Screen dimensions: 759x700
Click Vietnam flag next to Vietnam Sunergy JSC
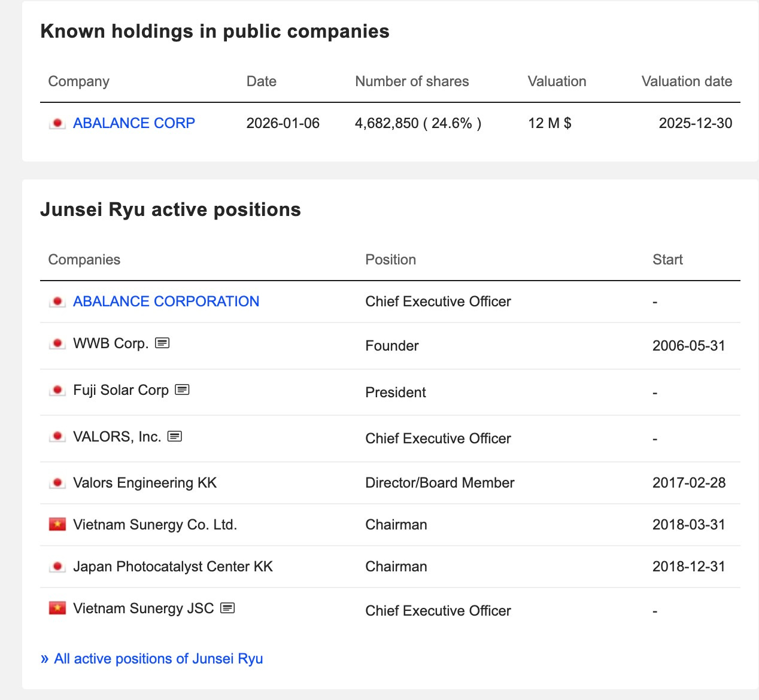[57, 608]
